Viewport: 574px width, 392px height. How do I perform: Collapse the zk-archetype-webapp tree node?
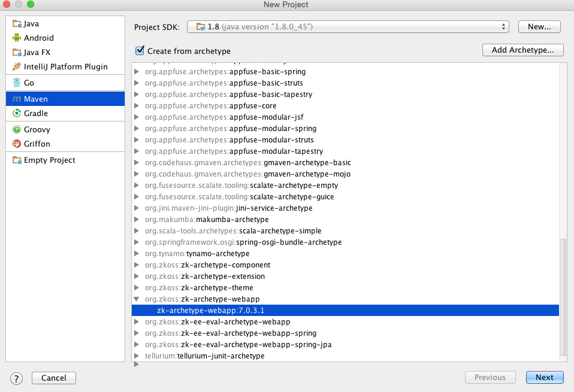(137, 299)
